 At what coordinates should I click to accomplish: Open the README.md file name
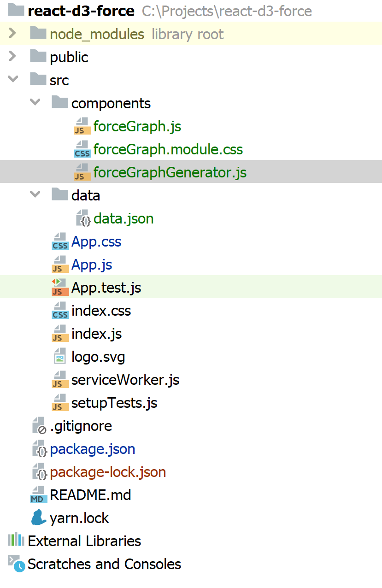tap(90, 495)
